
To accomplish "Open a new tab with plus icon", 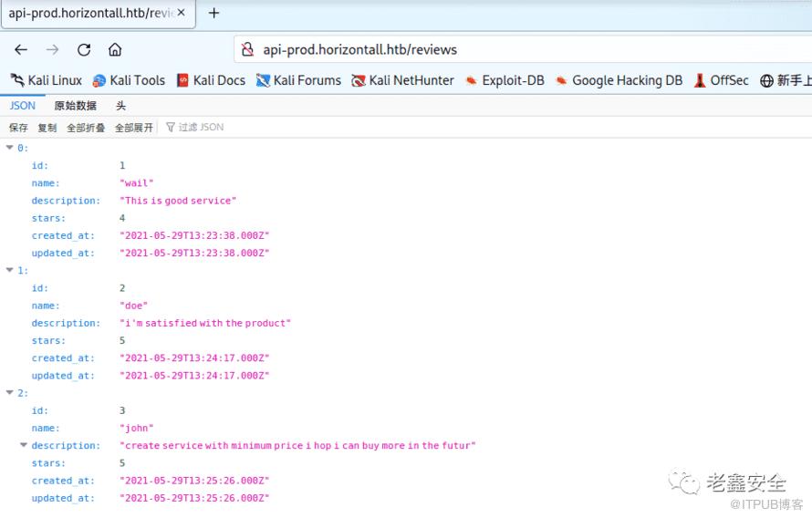I will pos(213,13).
